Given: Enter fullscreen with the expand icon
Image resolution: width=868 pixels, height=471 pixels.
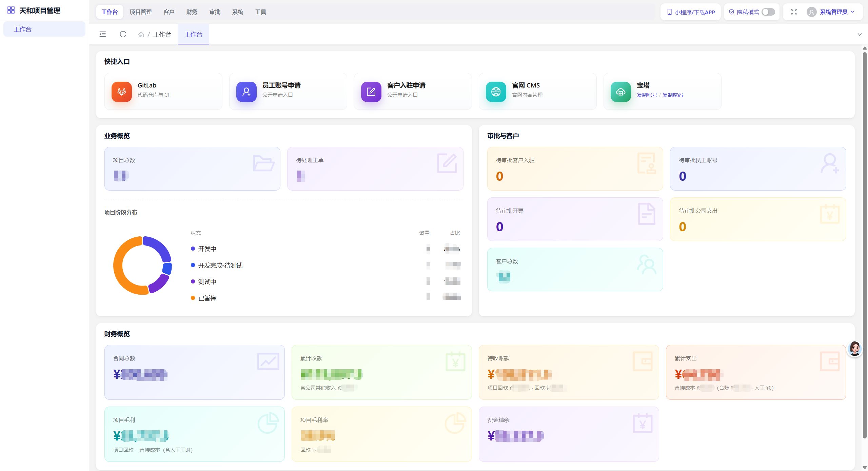Looking at the screenshot, I should (794, 12).
